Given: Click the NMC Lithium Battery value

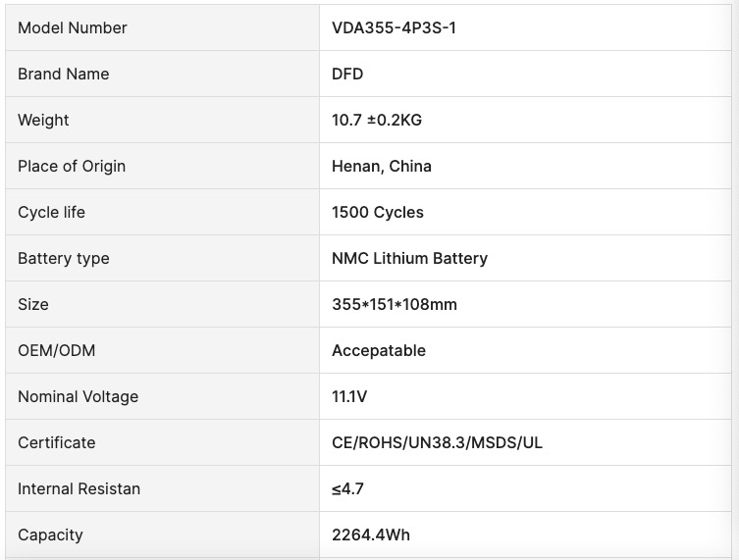Looking at the screenshot, I should pos(409,259).
